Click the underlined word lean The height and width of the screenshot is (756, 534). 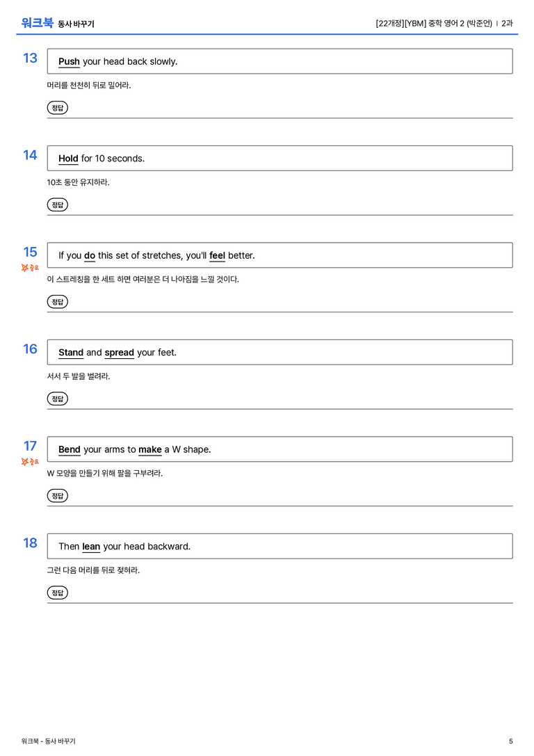pos(91,546)
